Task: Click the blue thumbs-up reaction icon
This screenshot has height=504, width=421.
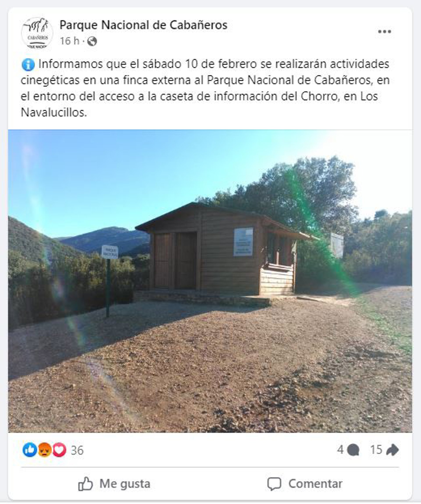Action: [30, 450]
